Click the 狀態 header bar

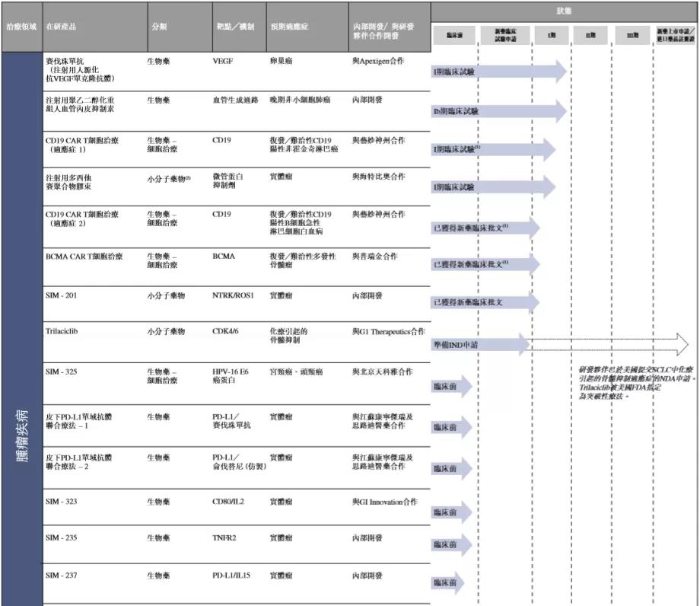(x=565, y=11)
